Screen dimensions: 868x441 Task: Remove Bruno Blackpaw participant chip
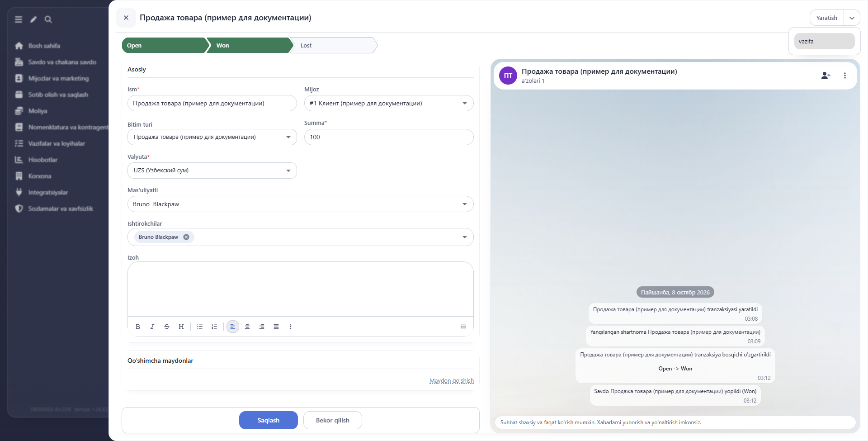tap(186, 237)
